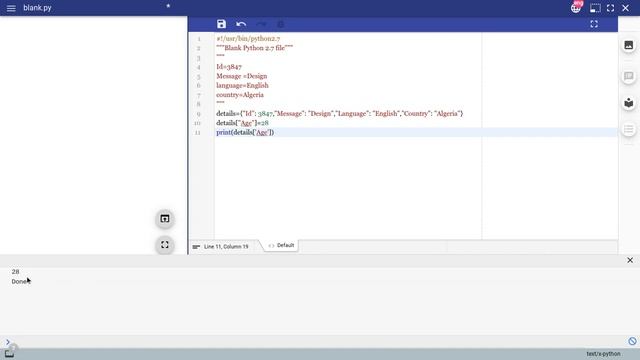Screen dimensions: 640x360
Task: Toggle the picture-in-picture layout icon
Action: coord(595,8)
